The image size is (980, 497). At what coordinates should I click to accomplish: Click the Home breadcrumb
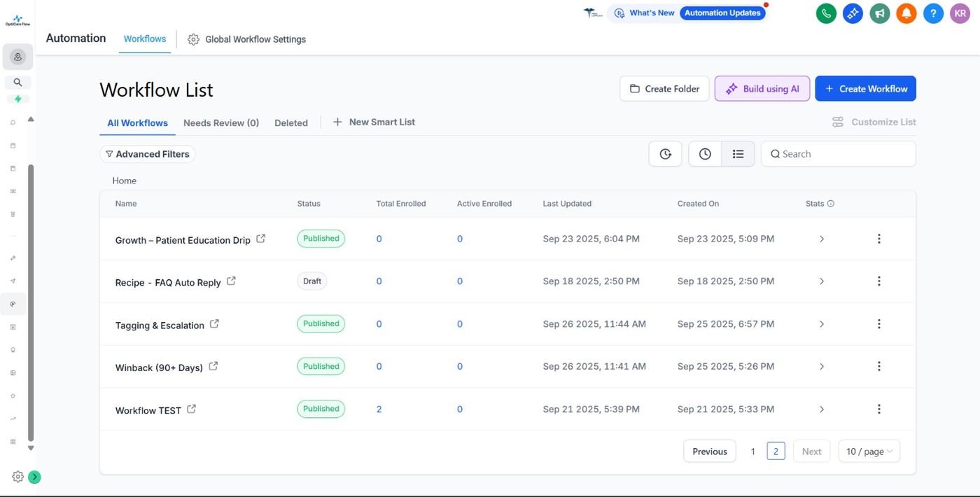(x=125, y=181)
